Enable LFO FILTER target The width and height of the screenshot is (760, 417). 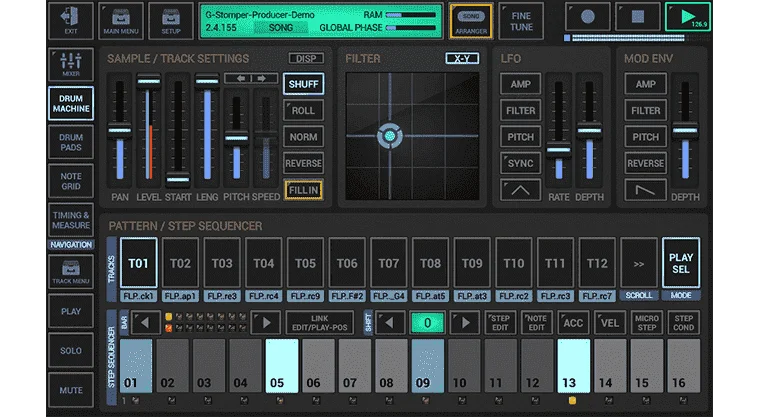click(520, 111)
